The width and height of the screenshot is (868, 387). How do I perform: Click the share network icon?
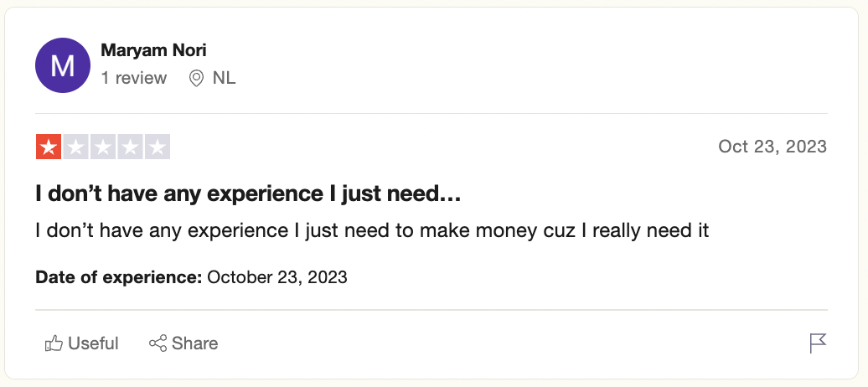point(158,343)
